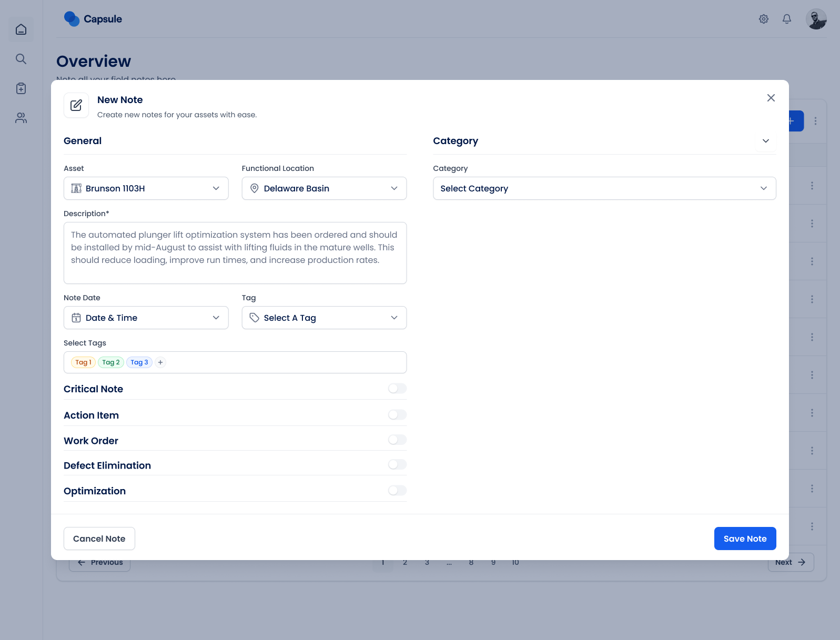Screen dimensions: 840x640
Task: Open the clipboard notes icon in sidebar
Action: (21, 88)
